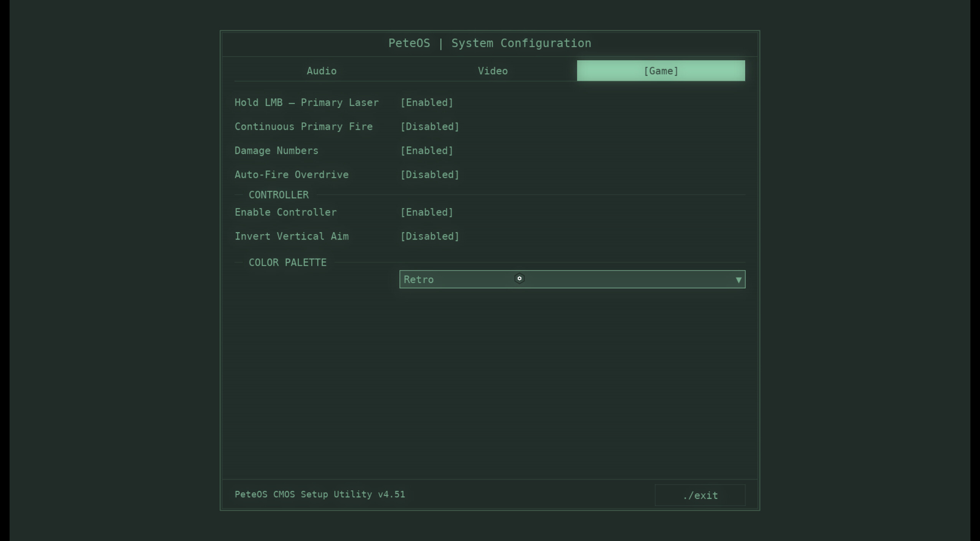Viewport: 980px width, 541px height.
Task: Enable Auto-Fire Overdrive
Action: point(430,175)
